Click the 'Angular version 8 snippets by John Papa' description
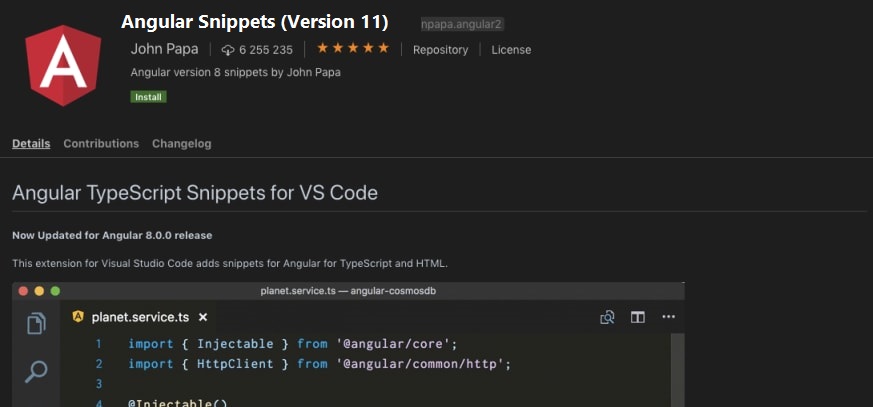The height and width of the screenshot is (407, 873). (236, 72)
